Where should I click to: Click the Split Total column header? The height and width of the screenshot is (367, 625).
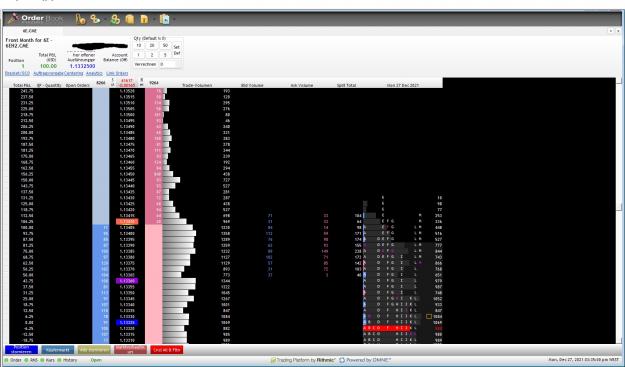pyautogui.click(x=346, y=85)
